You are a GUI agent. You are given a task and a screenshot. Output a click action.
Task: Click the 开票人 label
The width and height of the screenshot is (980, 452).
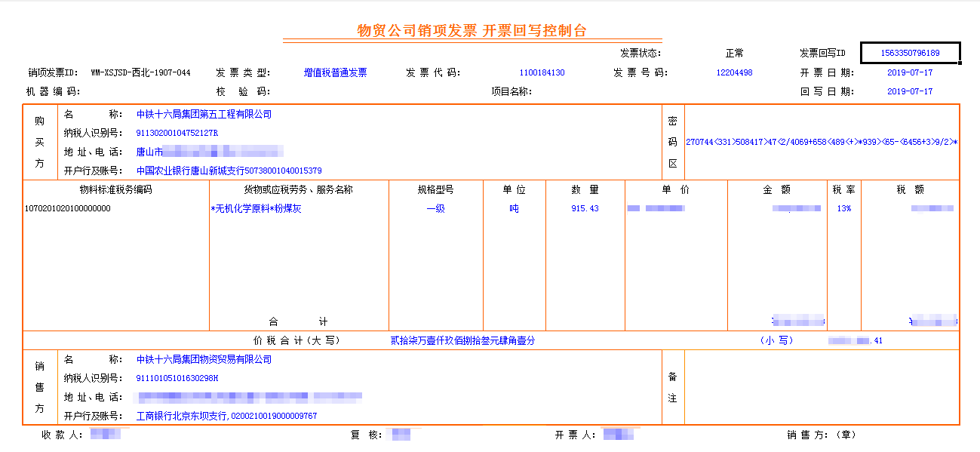(576, 435)
